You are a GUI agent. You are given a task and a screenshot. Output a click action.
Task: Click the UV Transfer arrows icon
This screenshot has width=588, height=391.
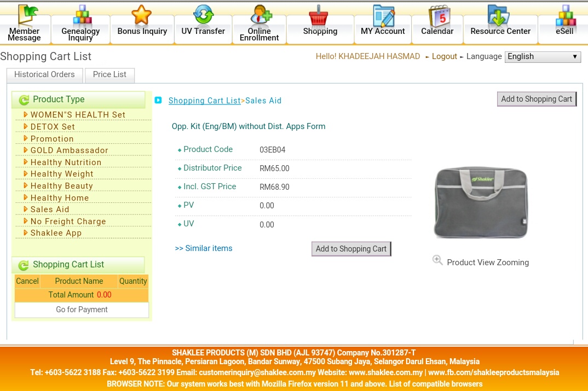point(203,15)
